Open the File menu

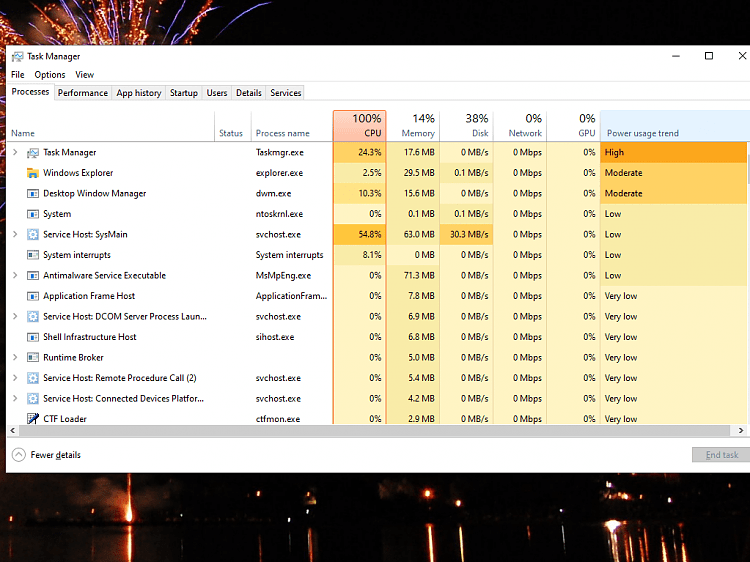click(x=18, y=75)
